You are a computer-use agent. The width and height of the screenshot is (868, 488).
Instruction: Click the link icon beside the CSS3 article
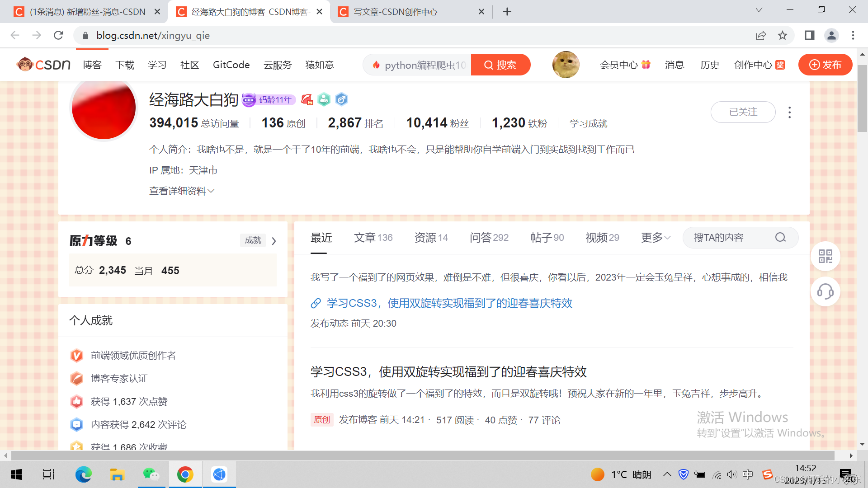315,303
